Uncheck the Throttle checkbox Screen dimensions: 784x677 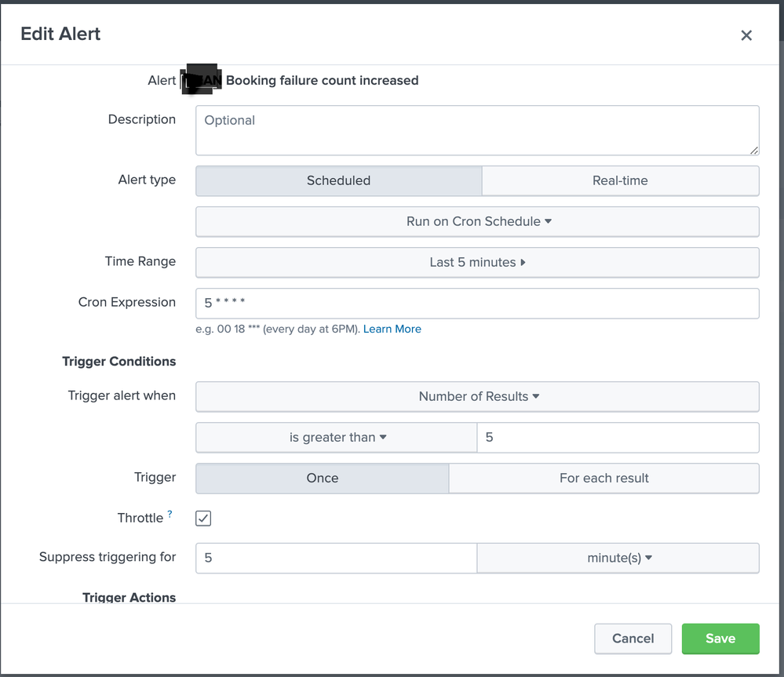pyautogui.click(x=203, y=519)
